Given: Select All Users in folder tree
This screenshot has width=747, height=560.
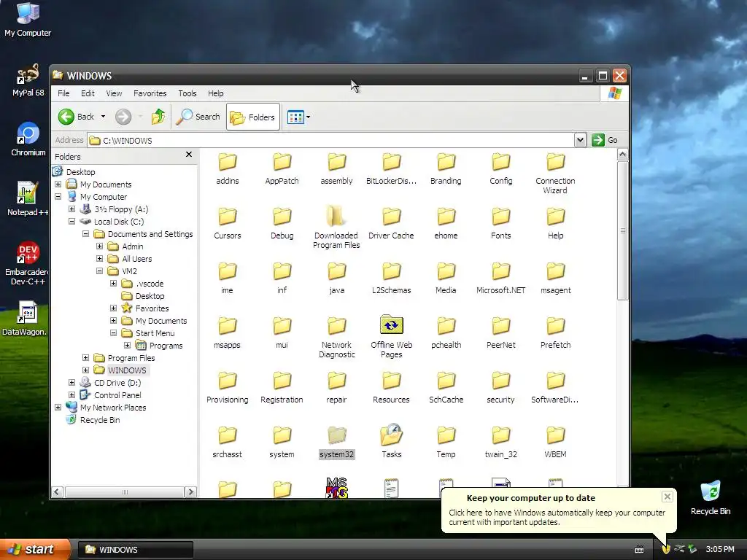Looking at the screenshot, I should [x=136, y=259].
